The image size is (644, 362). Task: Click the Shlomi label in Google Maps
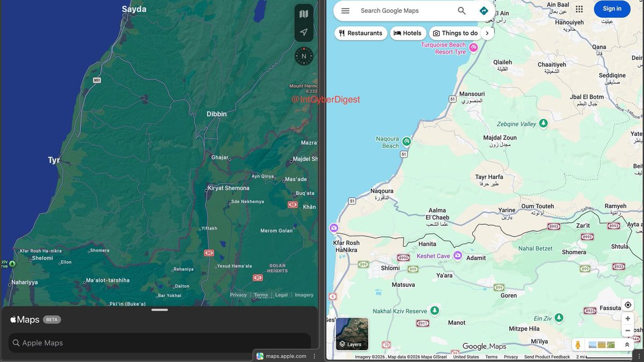[390, 268]
